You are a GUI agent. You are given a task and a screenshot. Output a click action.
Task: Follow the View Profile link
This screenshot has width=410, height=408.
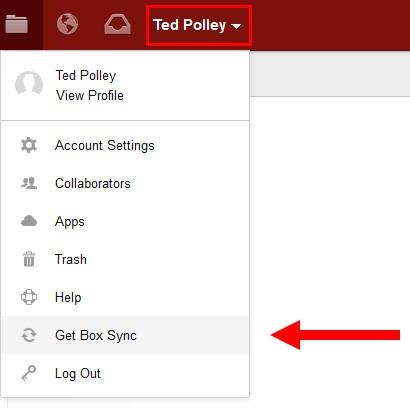[90, 95]
